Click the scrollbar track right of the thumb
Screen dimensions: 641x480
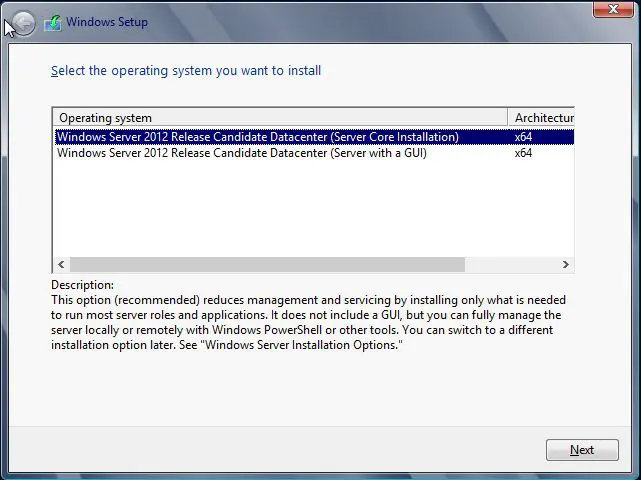coord(510,265)
